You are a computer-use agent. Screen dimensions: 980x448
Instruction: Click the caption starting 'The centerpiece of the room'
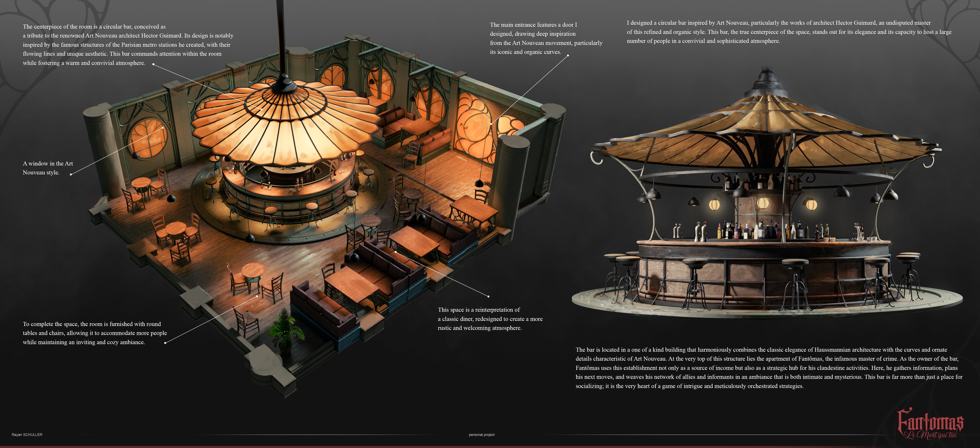pos(128,44)
